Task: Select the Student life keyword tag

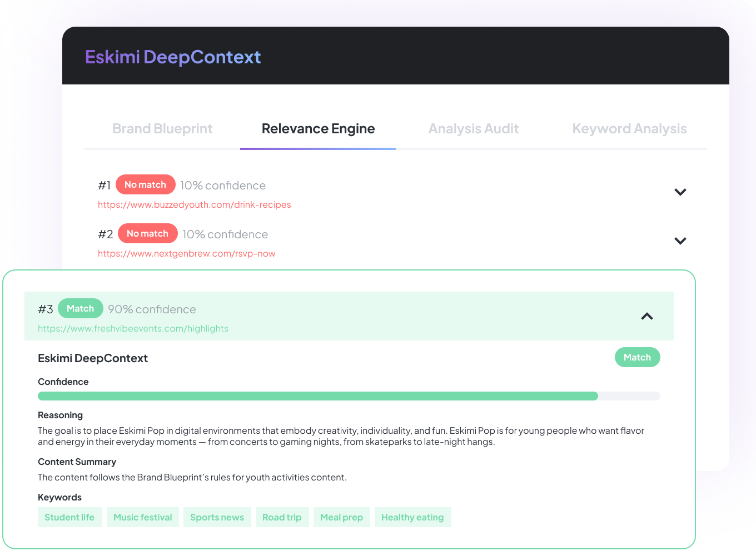Action: (70, 517)
